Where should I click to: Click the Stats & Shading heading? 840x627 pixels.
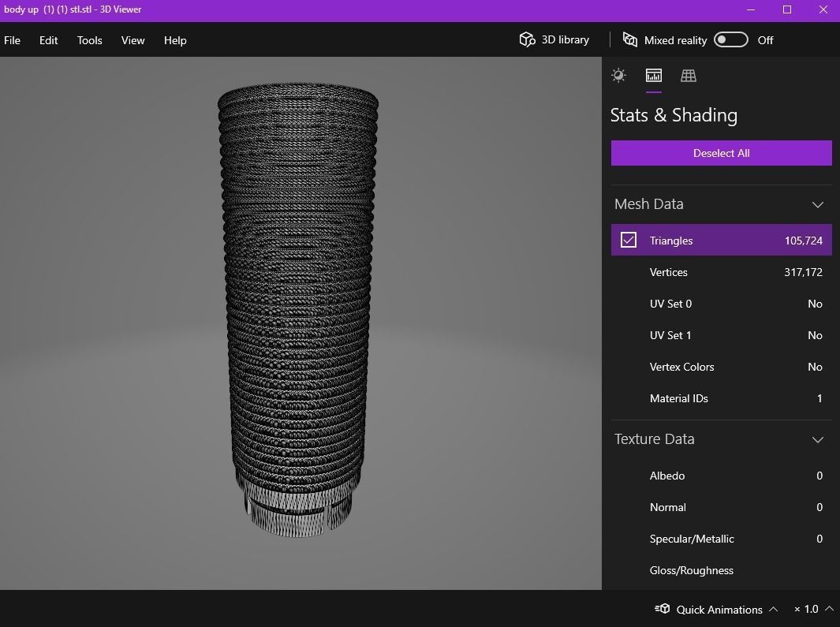pyautogui.click(x=674, y=115)
